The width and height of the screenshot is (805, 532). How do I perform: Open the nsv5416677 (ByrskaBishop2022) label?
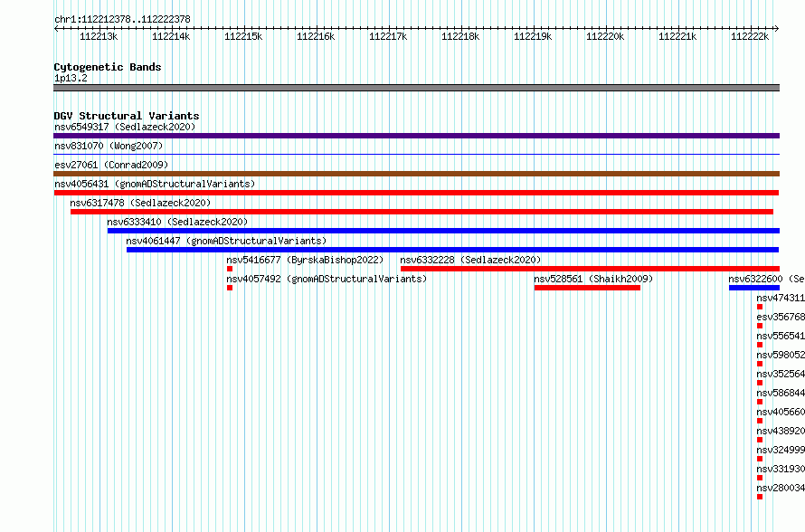point(305,260)
